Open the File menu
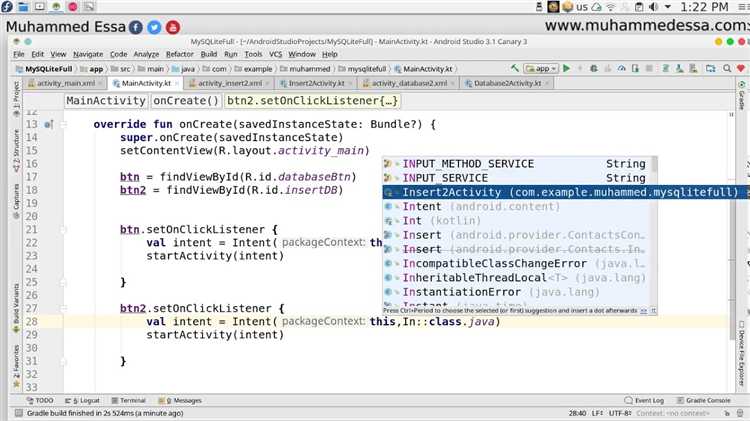This screenshot has height=421, width=750. [19, 54]
